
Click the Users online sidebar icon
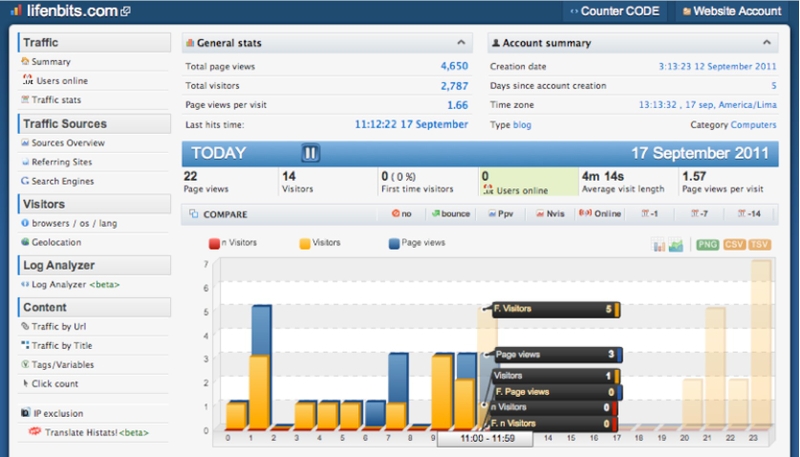point(28,80)
